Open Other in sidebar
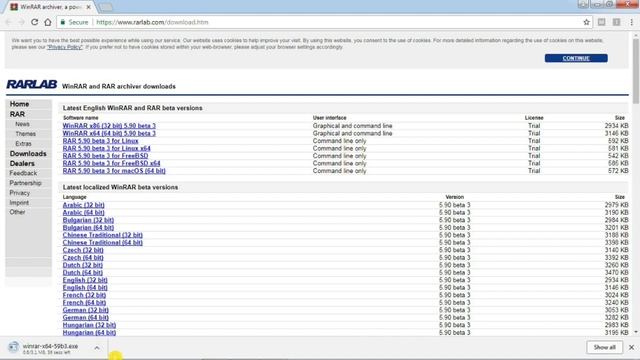 (x=18, y=212)
